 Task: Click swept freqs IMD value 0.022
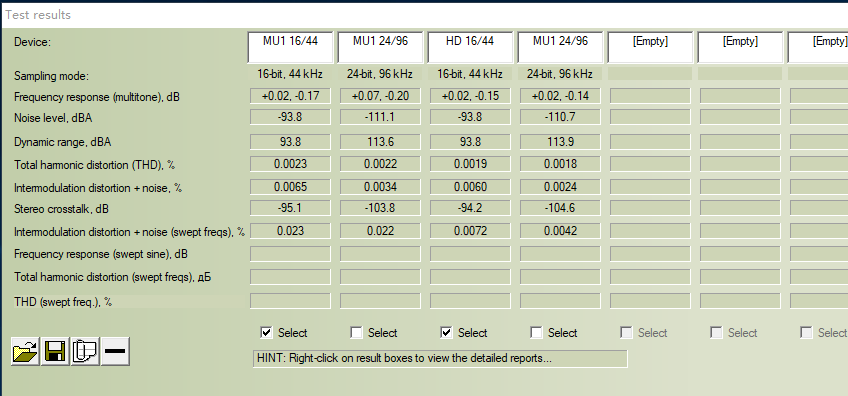click(x=380, y=231)
